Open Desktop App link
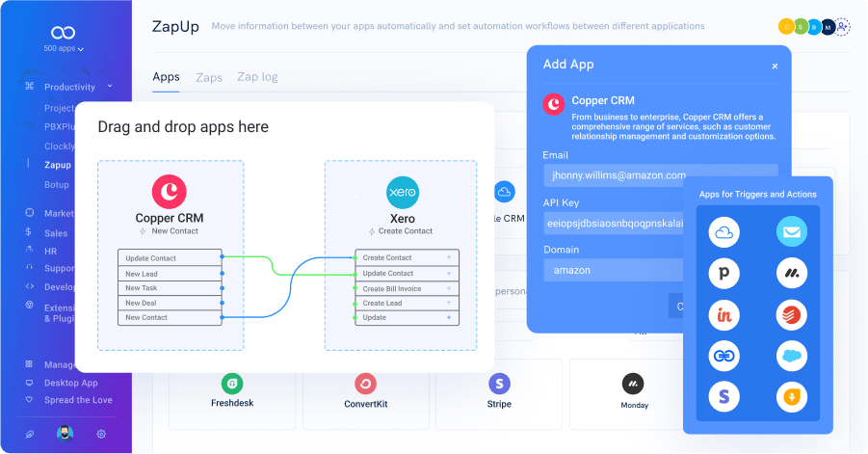 pos(71,383)
